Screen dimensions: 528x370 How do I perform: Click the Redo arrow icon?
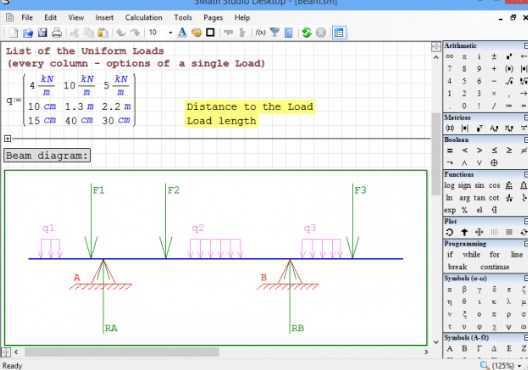[135, 33]
